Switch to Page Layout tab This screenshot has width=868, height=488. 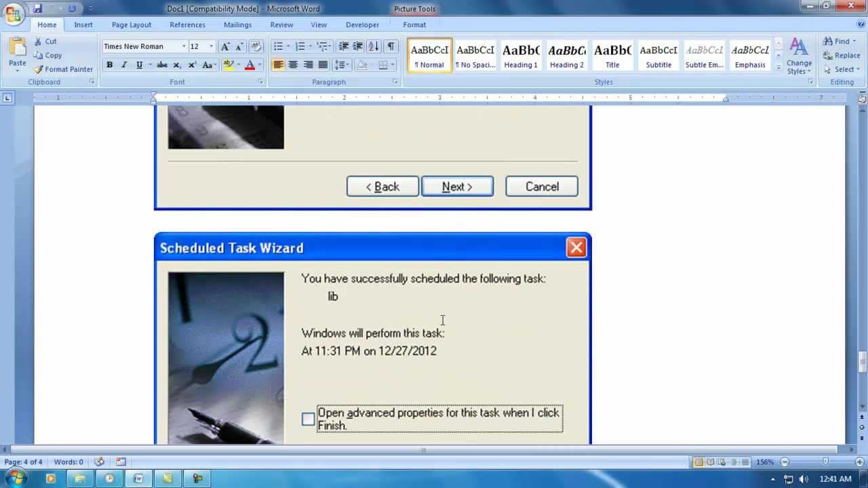coord(132,24)
